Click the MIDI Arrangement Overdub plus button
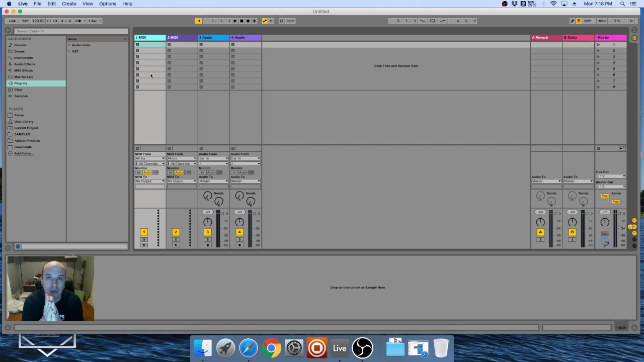Image resolution: width=644 pixels, height=362 pixels. click(x=255, y=21)
